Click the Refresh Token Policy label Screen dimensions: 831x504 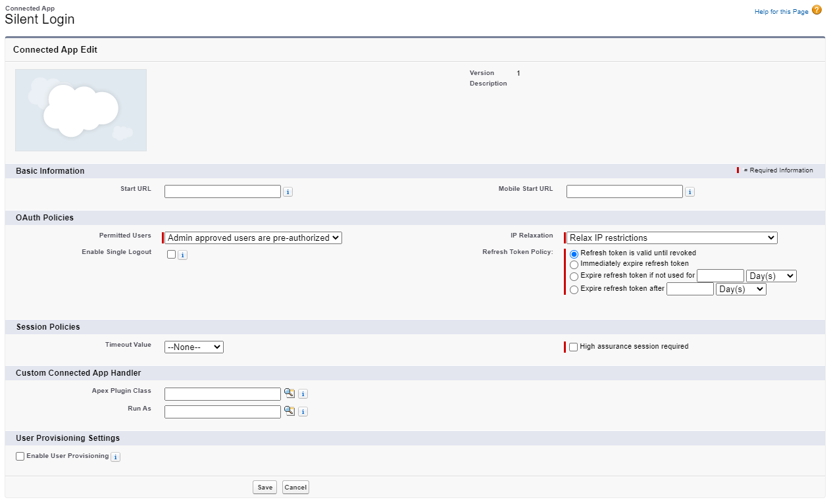click(x=518, y=252)
